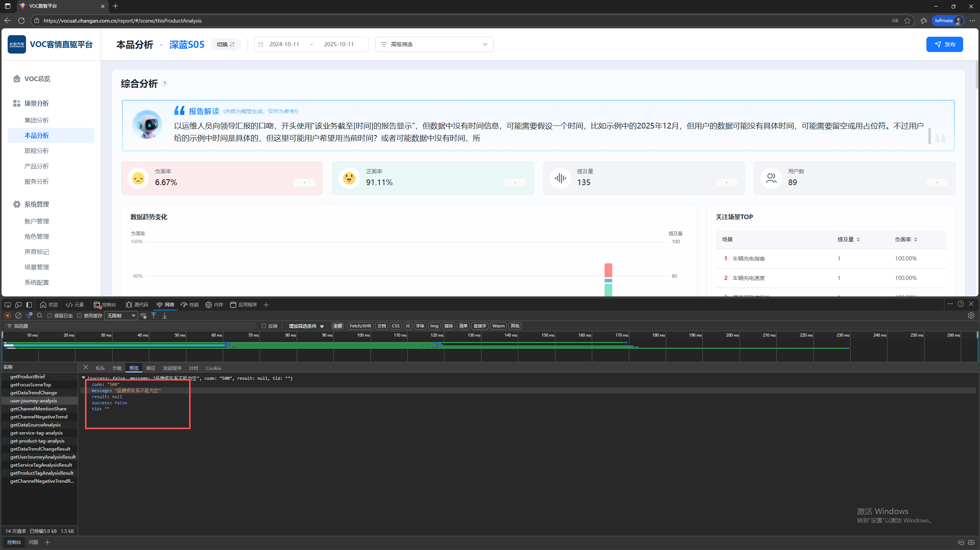The height and width of the screenshot is (550, 980).
Task: Open the 高级筛选 dropdown
Action: click(434, 44)
